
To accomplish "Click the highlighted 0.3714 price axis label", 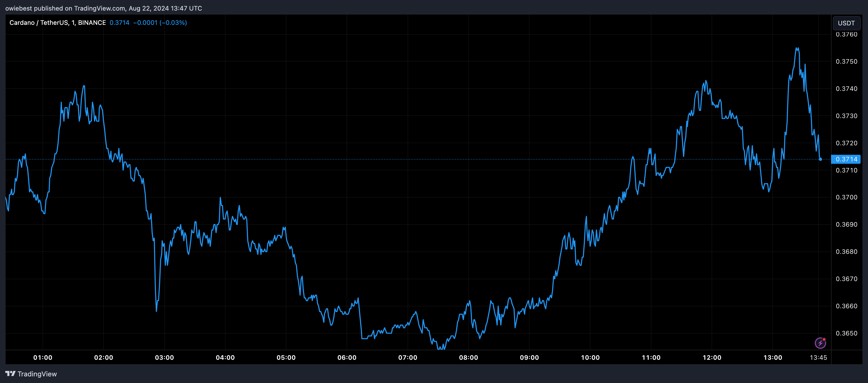I will 846,159.
